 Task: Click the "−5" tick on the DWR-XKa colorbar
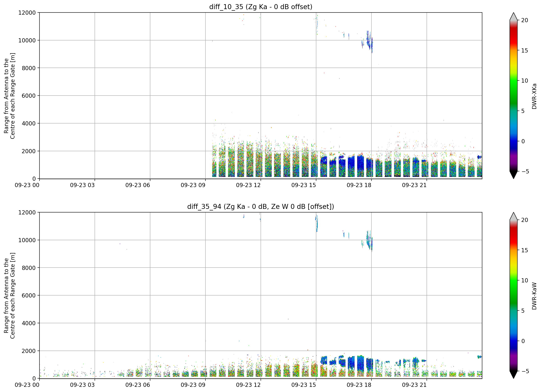(525, 171)
